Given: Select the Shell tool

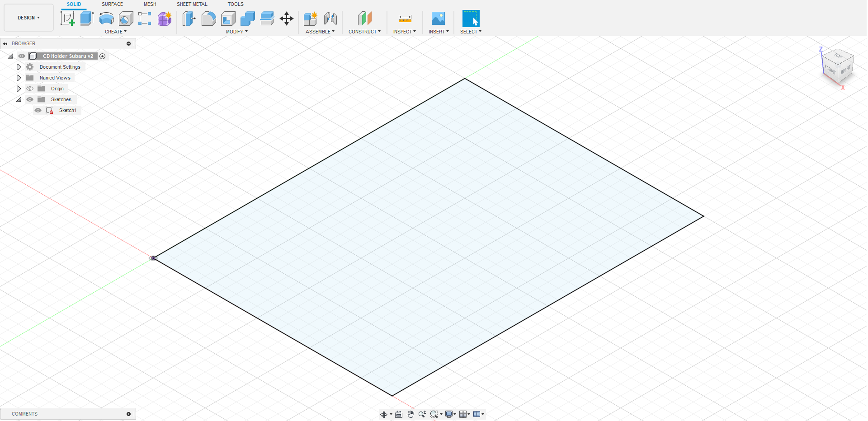Looking at the screenshot, I should (228, 19).
